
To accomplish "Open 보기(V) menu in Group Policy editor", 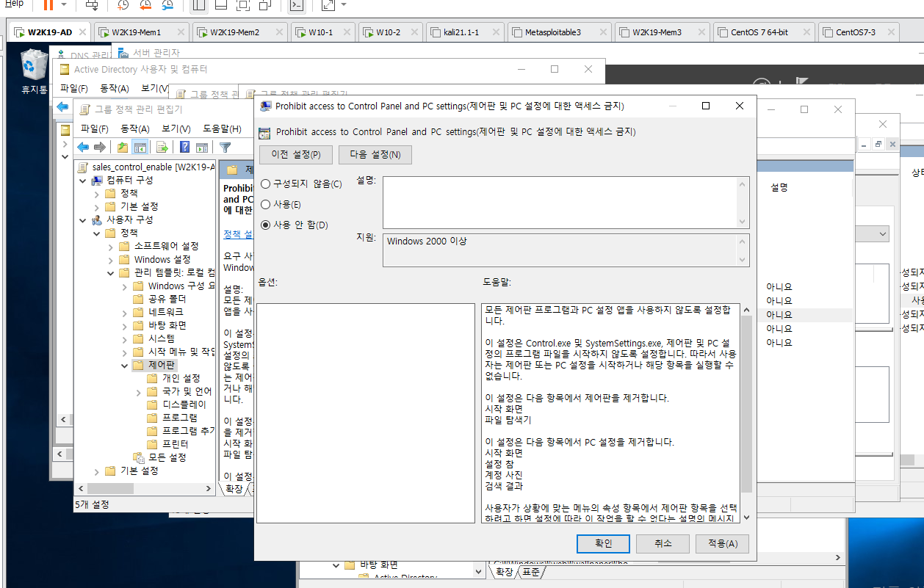I will coord(176,128).
